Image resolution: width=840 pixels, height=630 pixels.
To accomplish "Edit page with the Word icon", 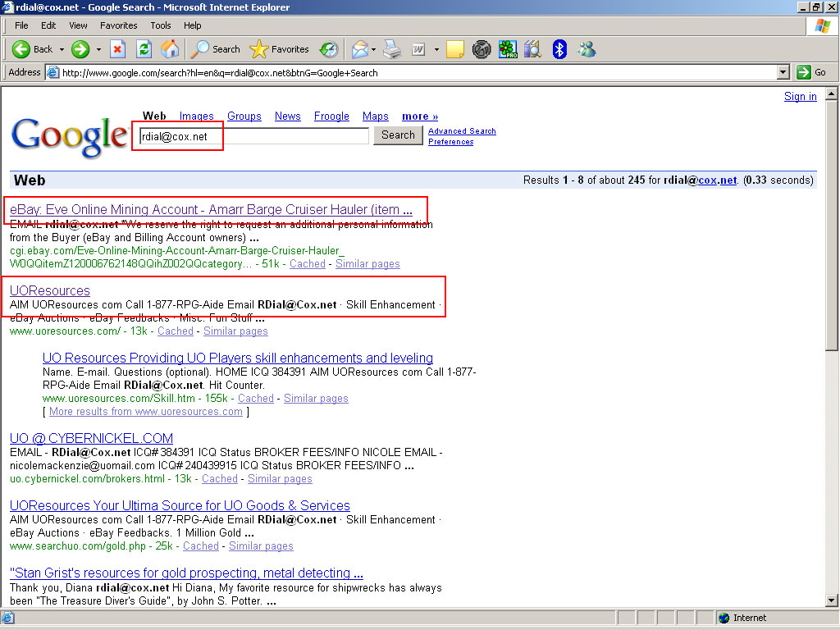I will pyautogui.click(x=418, y=49).
